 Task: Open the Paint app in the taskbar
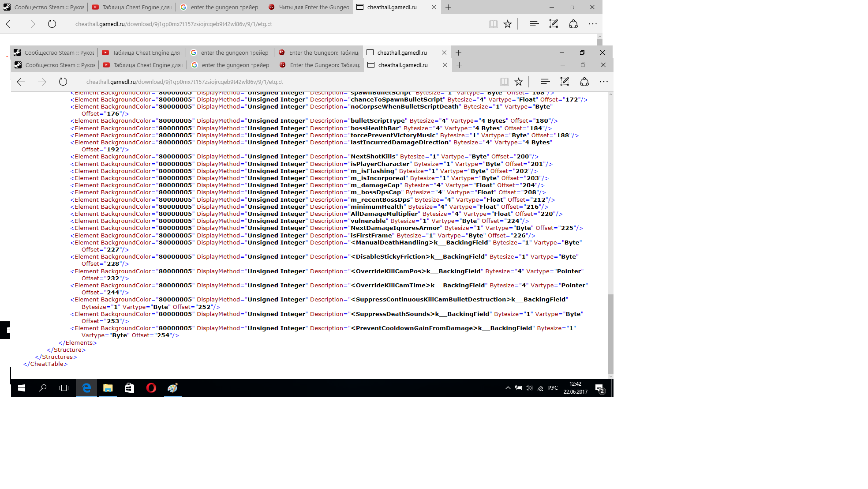click(172, 388)
